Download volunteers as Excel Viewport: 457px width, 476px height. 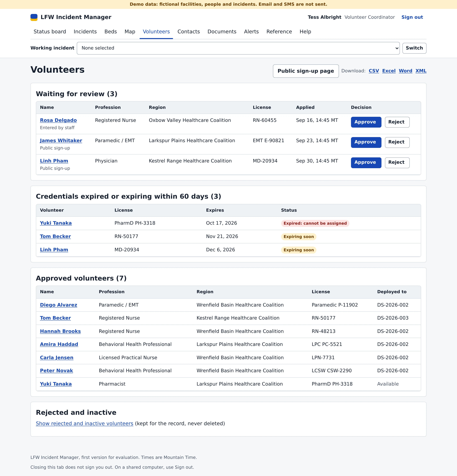pos(389,71)
